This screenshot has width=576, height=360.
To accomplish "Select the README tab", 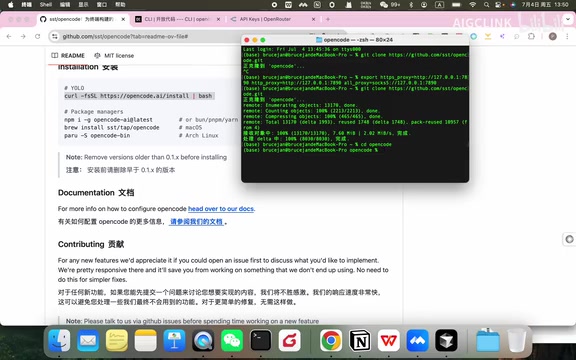I will (x=68, y=55).
